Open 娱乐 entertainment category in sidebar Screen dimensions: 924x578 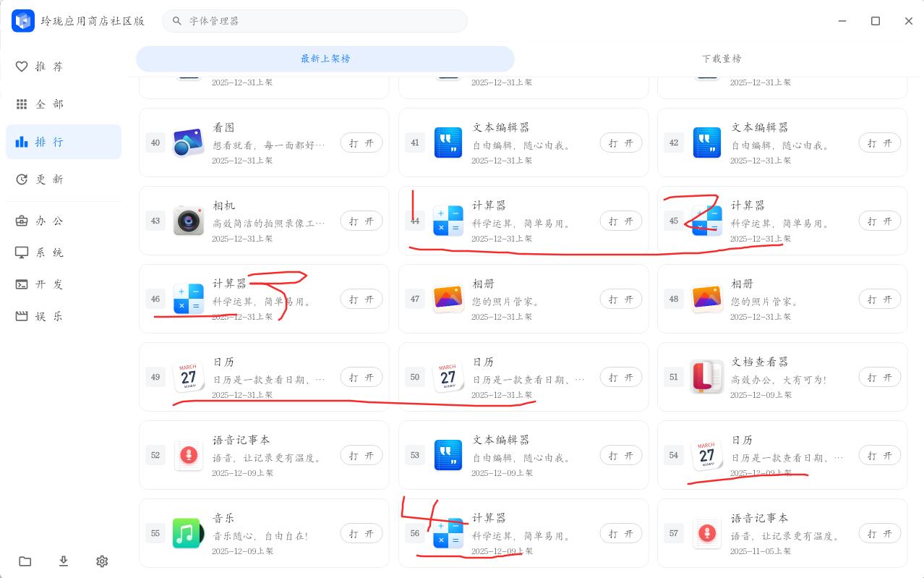(64, 316)
